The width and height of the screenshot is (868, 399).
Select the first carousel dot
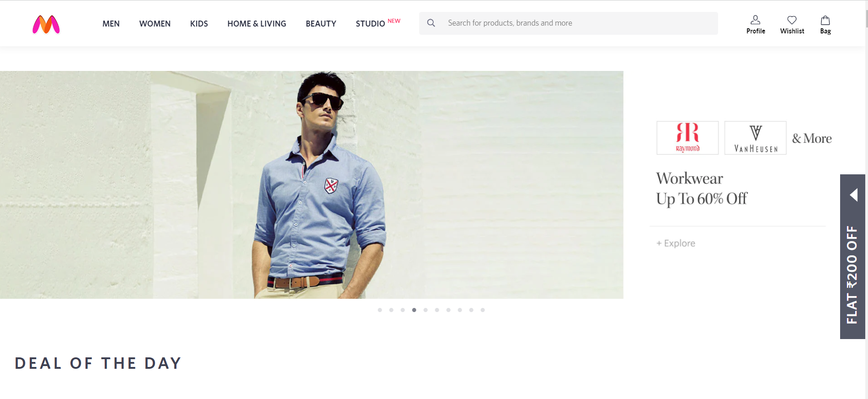(380, 310)
